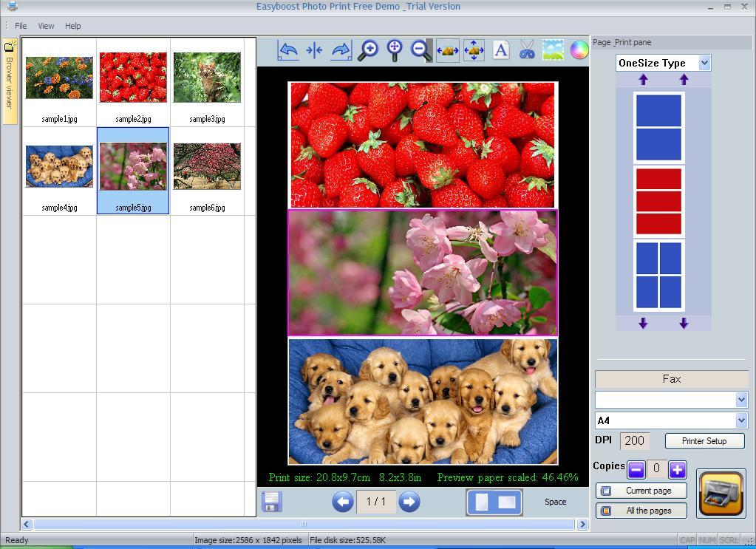Open the color wheel adjuster
The height and width of the screenshot is (549, 756).
[x=579, y=50]
